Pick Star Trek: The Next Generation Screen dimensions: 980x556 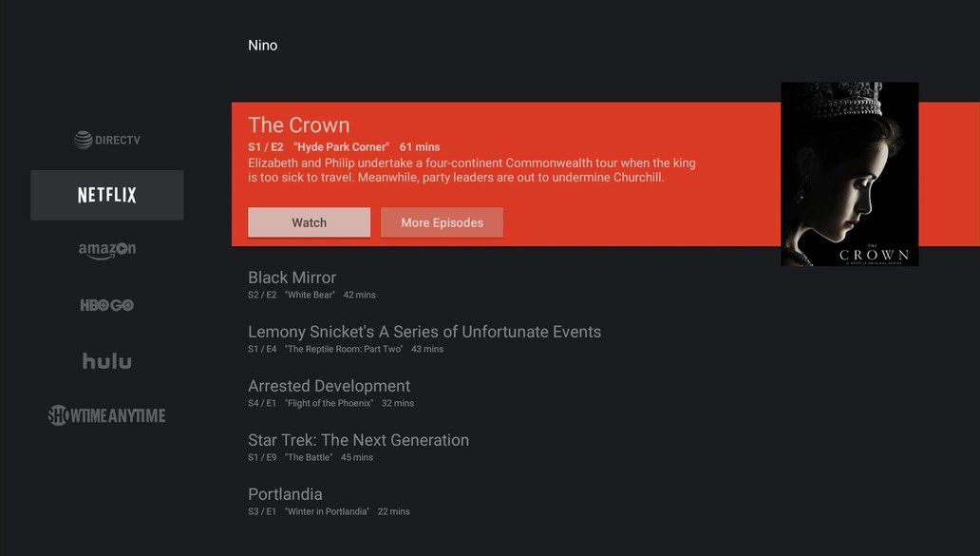[x=358, y=440]
